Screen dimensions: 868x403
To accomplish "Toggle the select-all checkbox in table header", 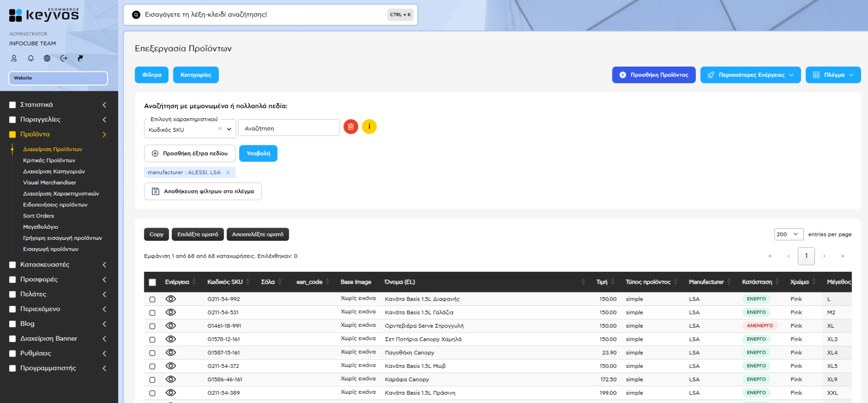I will (152, 282).
